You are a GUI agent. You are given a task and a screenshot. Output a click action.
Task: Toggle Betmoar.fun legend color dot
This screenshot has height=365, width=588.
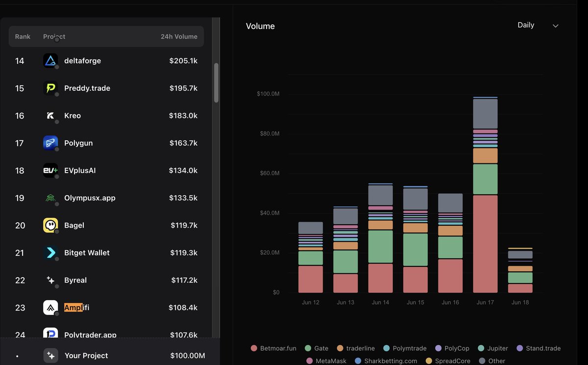pyautogui.click(x=254, y=348)
